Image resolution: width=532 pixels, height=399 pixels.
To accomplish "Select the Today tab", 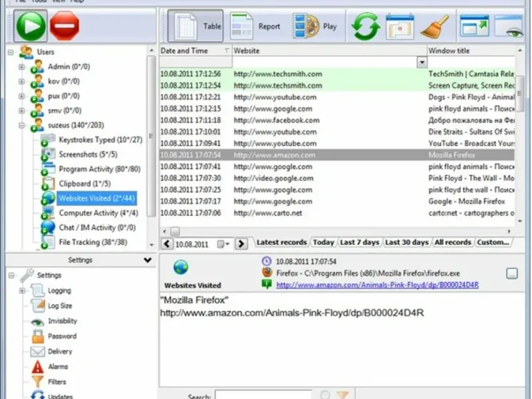I will pyautogui.click(x=323, y=242).
